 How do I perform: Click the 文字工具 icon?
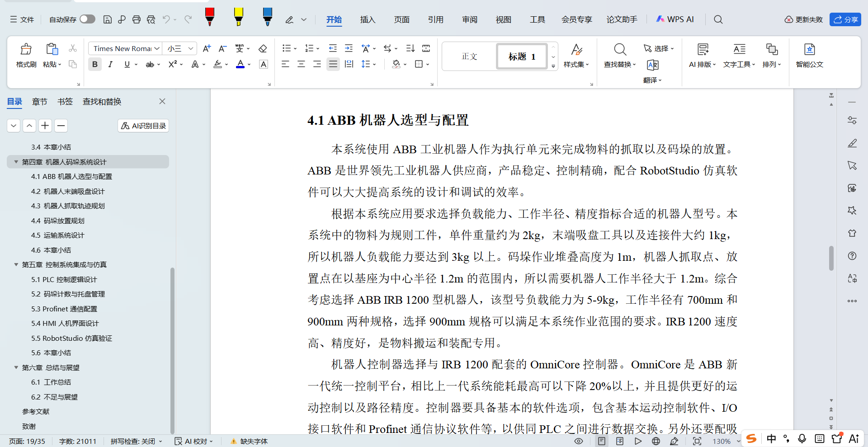(739, 49)
